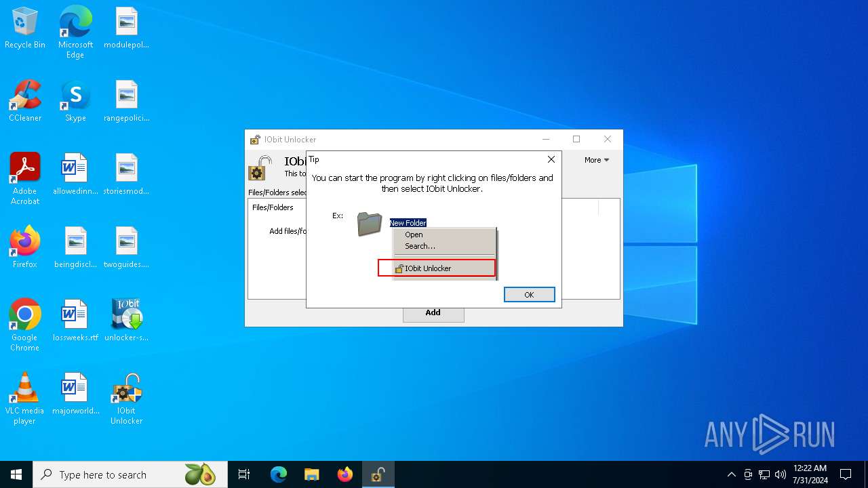Click the IObit Unlocker title bar icon

coord(255,140)
